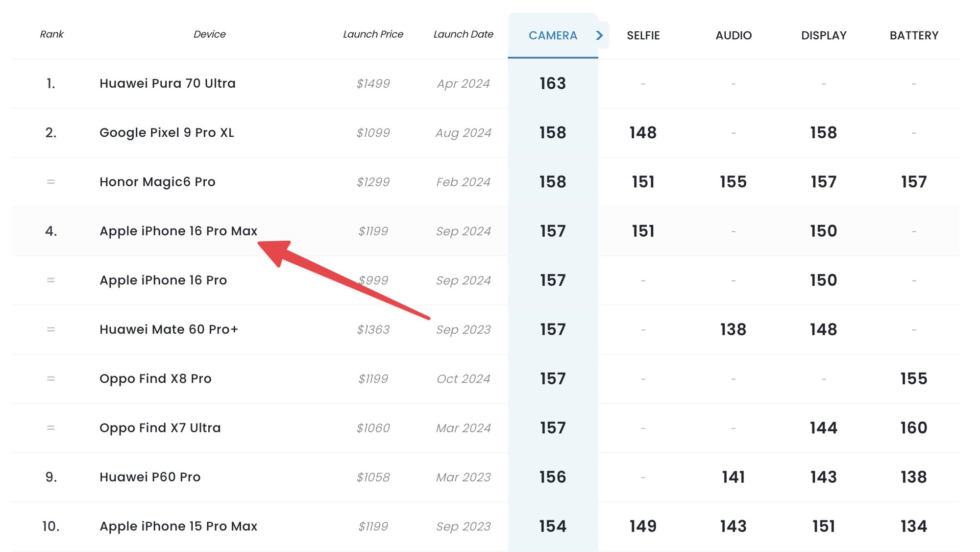
Task: Select the CAMERA ranking tab
Action: 553,35
